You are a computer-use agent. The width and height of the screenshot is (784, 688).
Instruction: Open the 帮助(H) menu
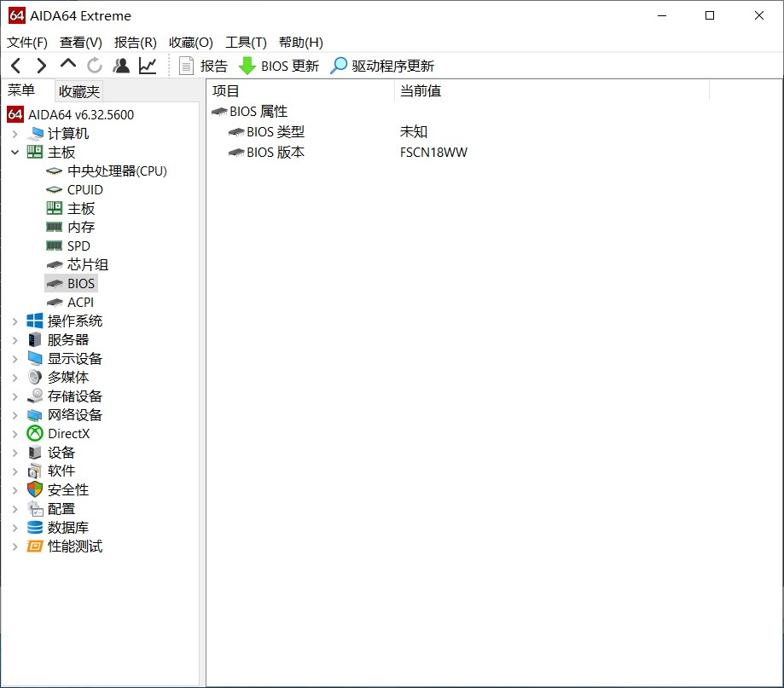[301, 43]
